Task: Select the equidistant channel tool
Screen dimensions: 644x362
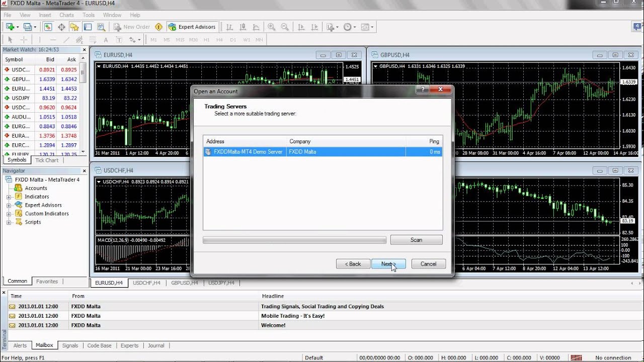Action: point(79,40)
